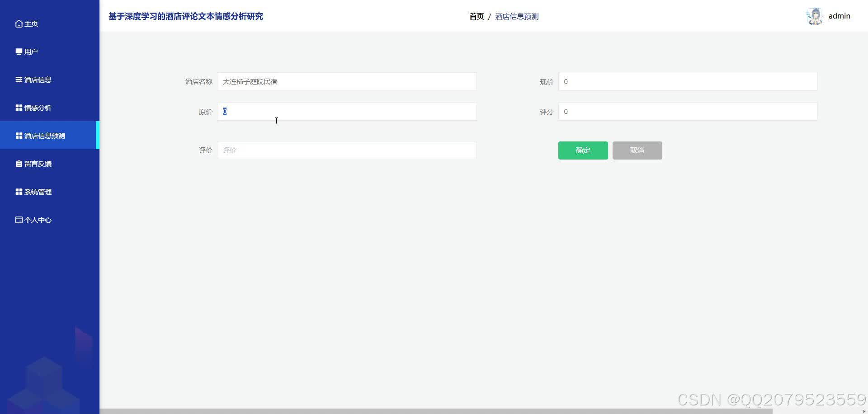Click the 评价 field label
This screenshot has height=414, width=868.
click(x=205, y=150)
